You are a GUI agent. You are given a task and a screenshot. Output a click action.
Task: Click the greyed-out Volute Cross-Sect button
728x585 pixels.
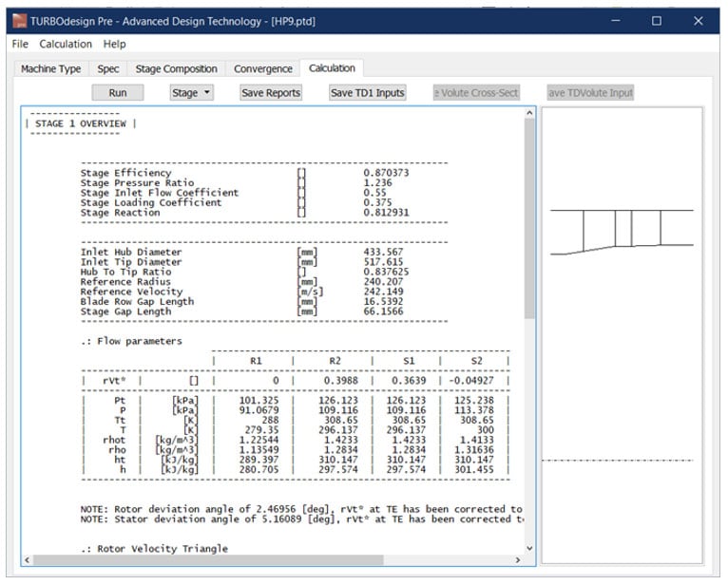[x=476, y=93]
